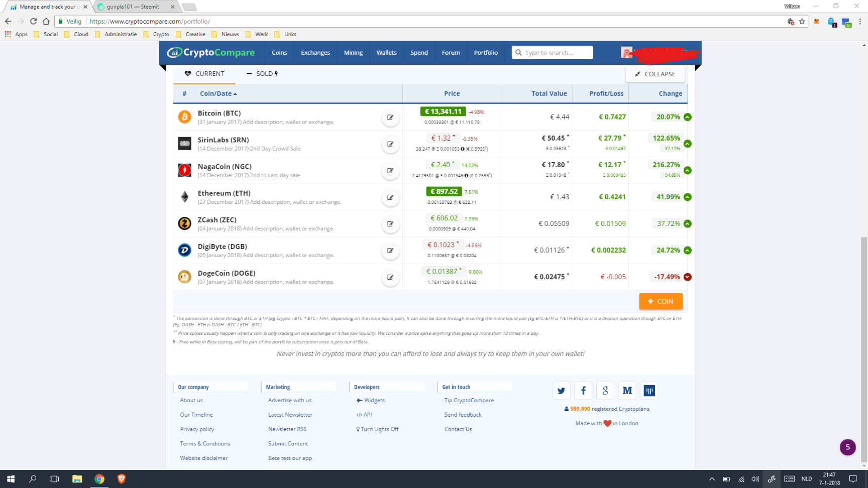868x488 pixels.
Task: Click the green up arrow for Bitcoin change
Action: 688,117
